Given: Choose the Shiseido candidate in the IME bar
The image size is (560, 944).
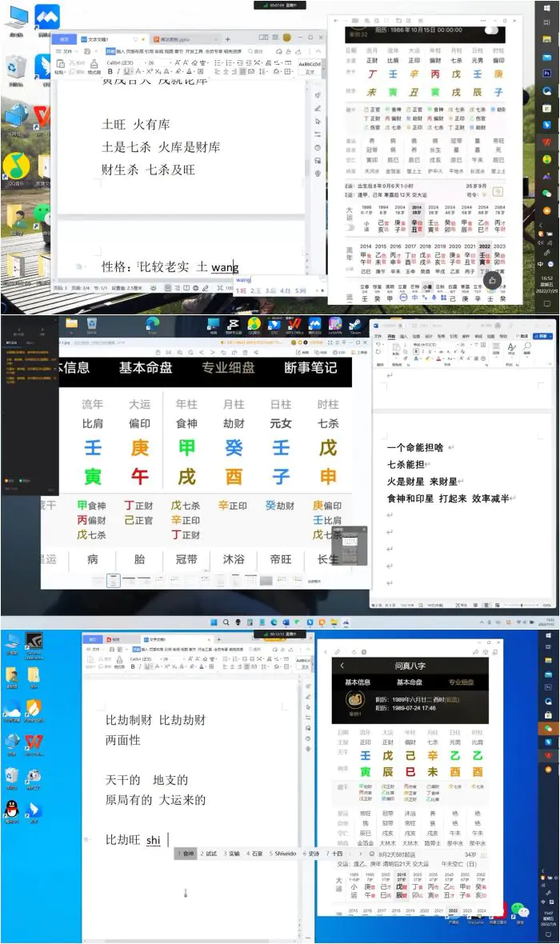Looking at the screenshot, I should click(282, 854).
